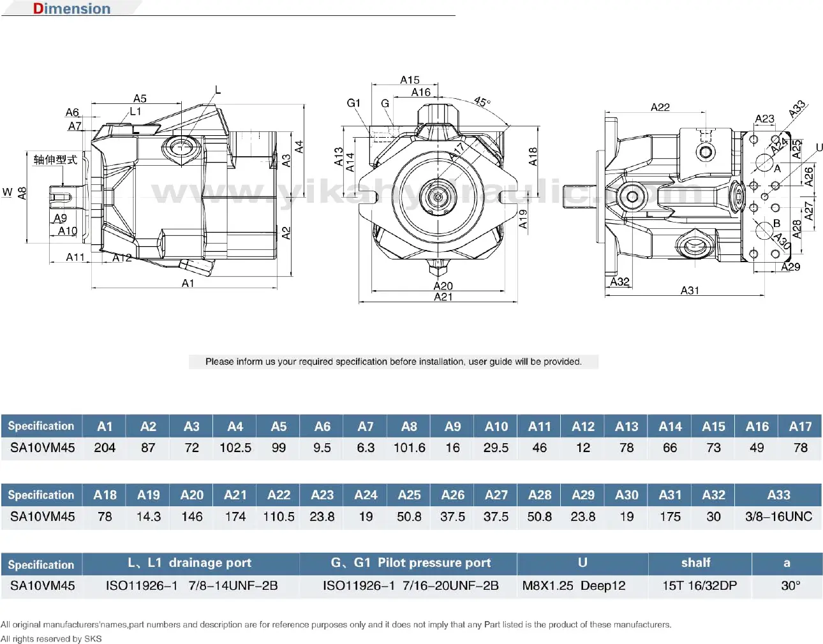Click the A6 value 9.5
Screen dimensions: 823x644
click(322, 448)
